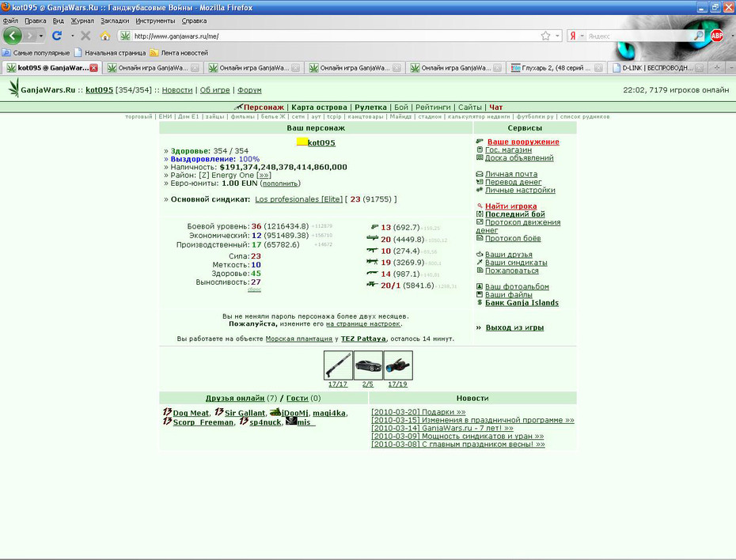Click the syndicate badge beside Dog Meat
736x560 pixels.
(167, 412)
